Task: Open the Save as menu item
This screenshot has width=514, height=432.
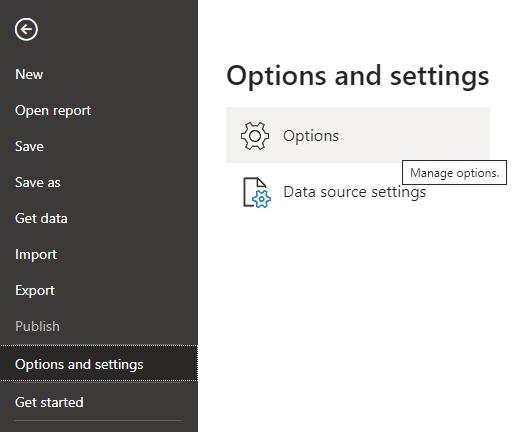Action: (x=38, y=182)
